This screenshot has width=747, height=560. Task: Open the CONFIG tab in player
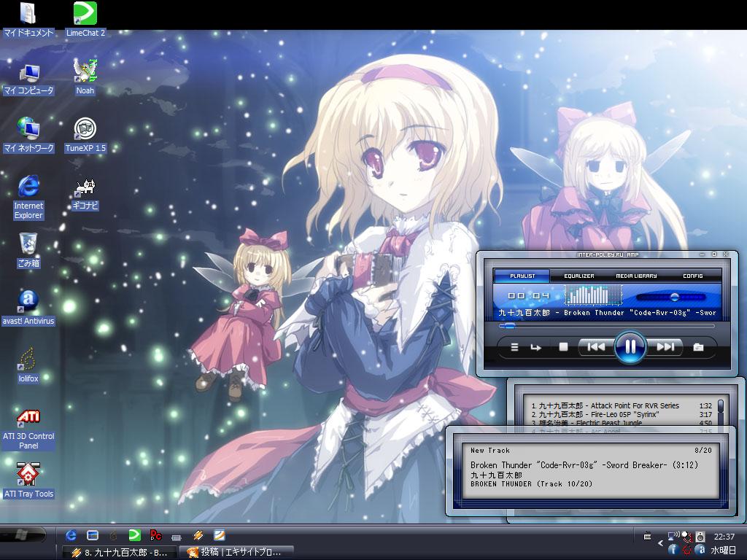click(x=693, y=276)
